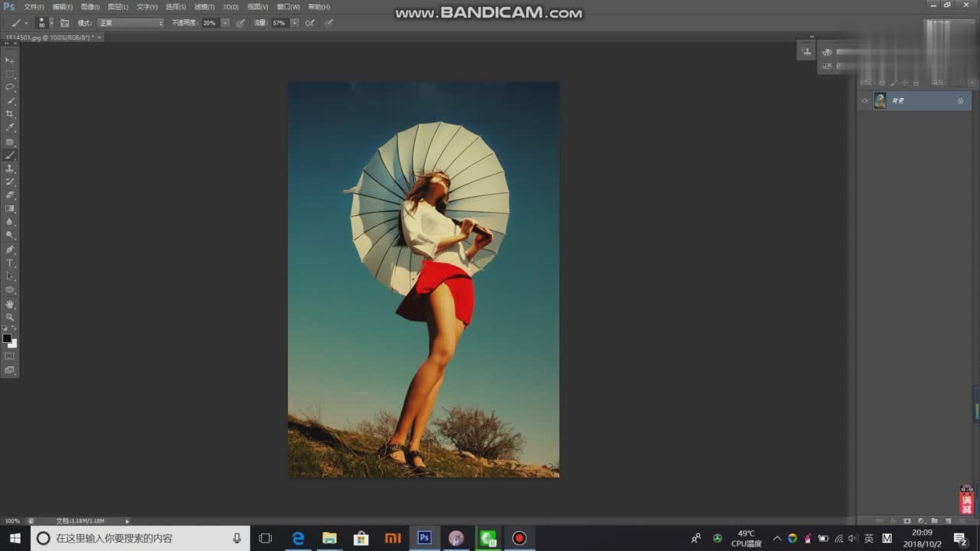The image size is (980, 551).
Task: Open the collapsed Swatches panel icon
Action: click(827, 67)
